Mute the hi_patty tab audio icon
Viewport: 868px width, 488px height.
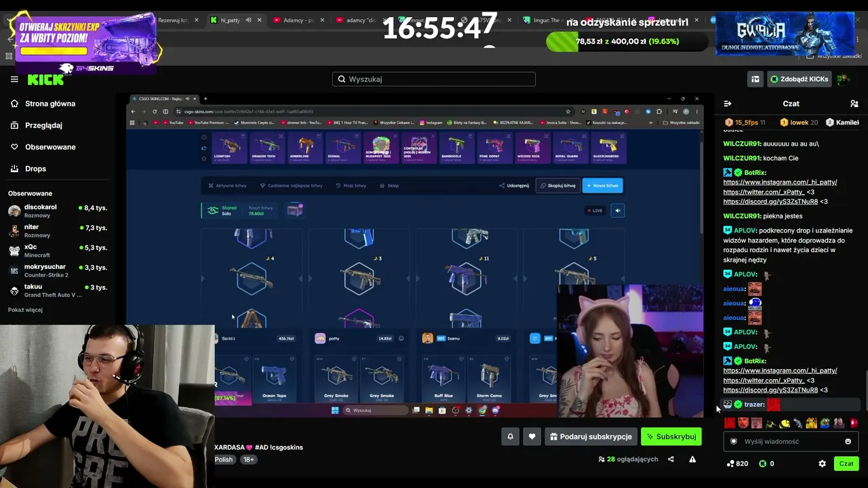(x=248, y=20)
